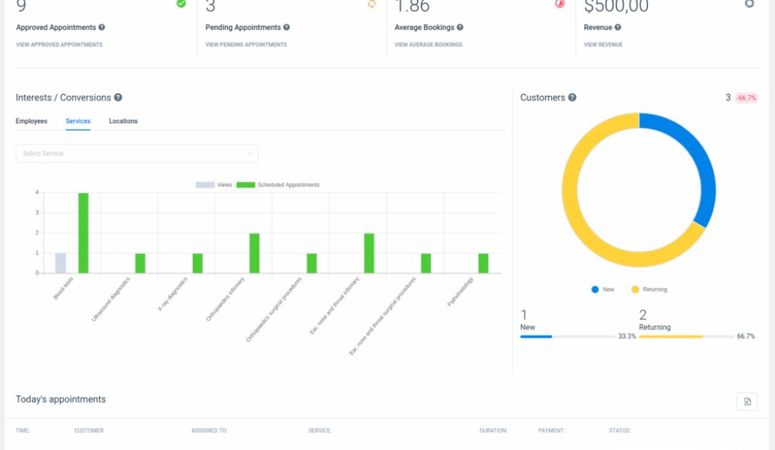775x450 pixels.
Task: Click help icon next to Approved Appointments
Action: [101, 27]
